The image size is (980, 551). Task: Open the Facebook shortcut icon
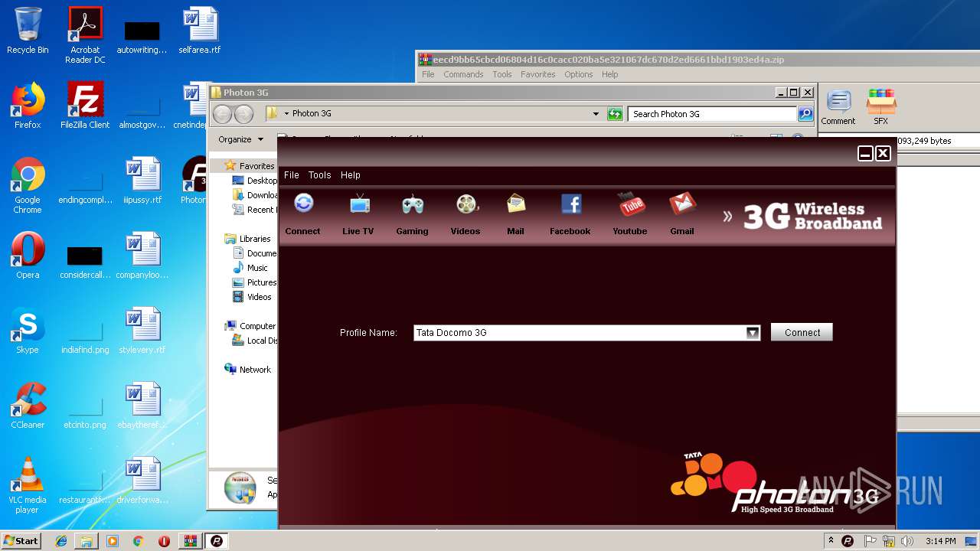pos(570,214)
